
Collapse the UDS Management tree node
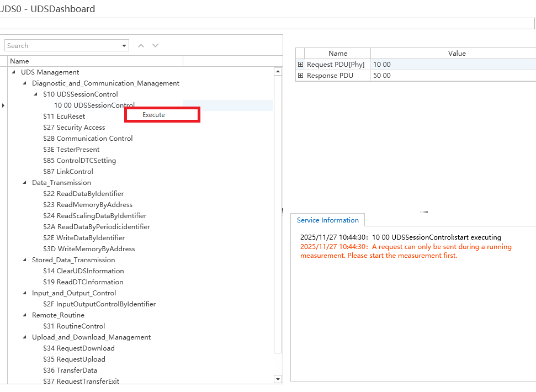coord(13,72)
